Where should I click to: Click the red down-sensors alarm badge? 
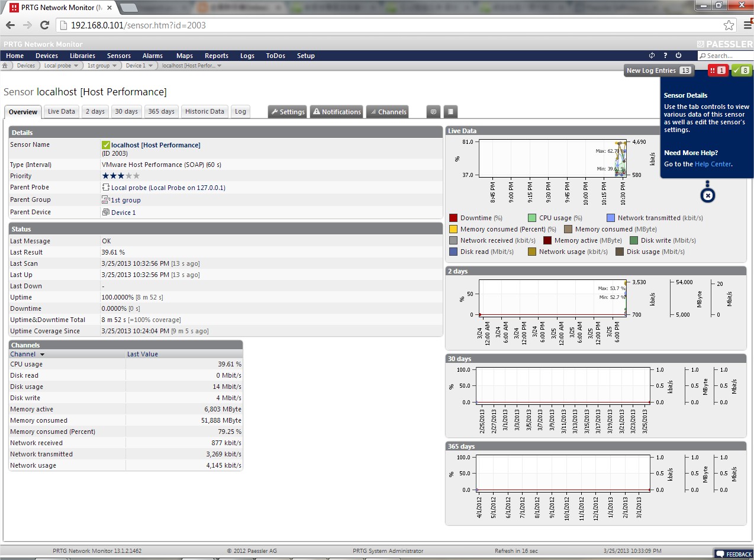pyautogui.click(x=718, y=70)
